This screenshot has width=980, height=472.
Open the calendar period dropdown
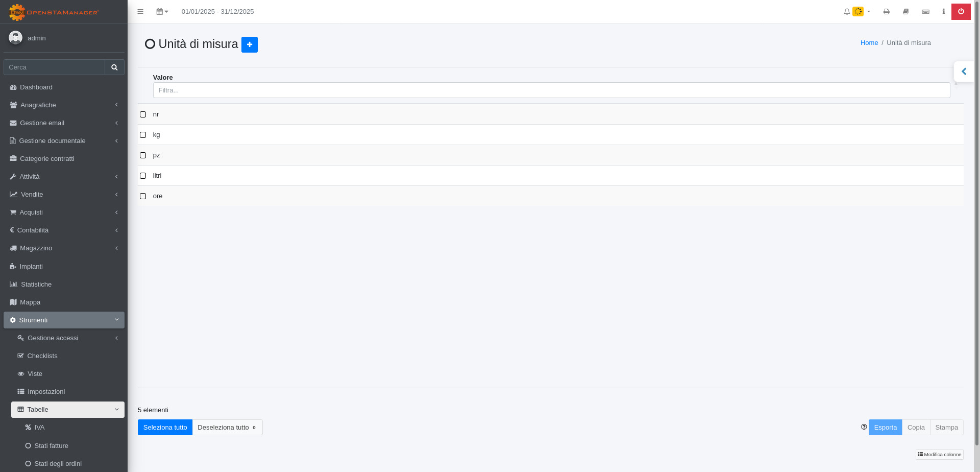coord(162,12)
